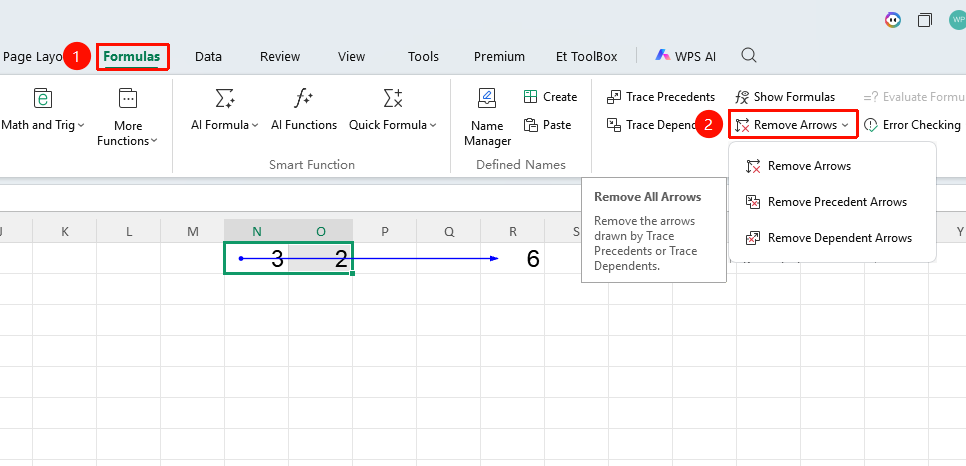This screenshot has height=466, width=966.
Task: Select column header P
Action: (x=385, y=231)
